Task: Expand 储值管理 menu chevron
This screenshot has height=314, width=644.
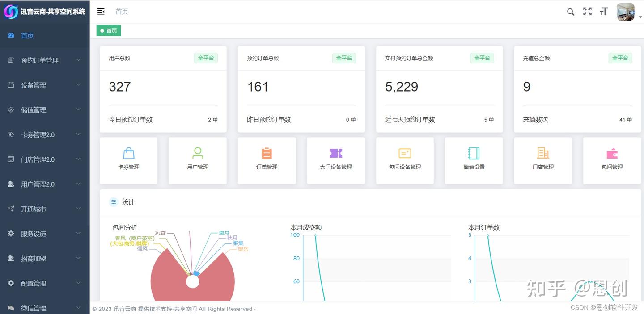Action: point(78,109)
